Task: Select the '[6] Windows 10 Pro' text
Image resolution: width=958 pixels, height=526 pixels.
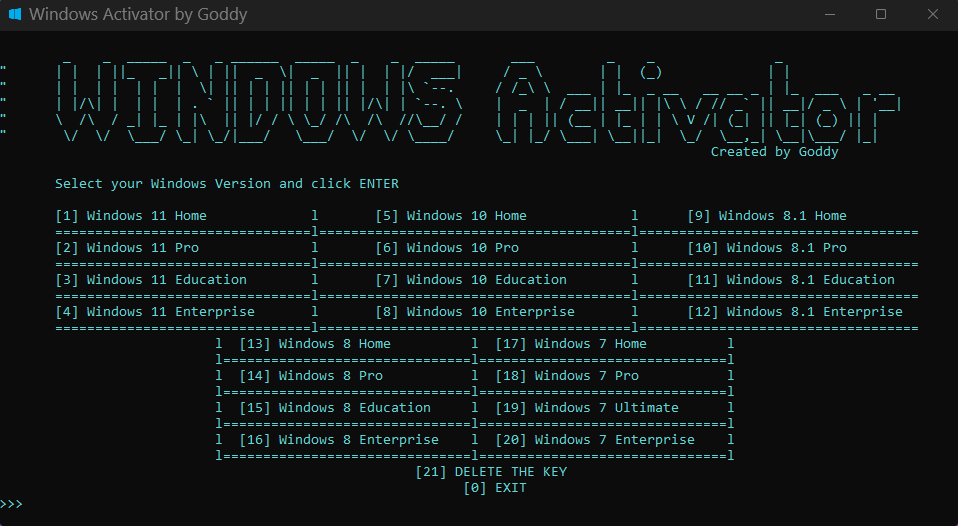Action: (447, 248)
